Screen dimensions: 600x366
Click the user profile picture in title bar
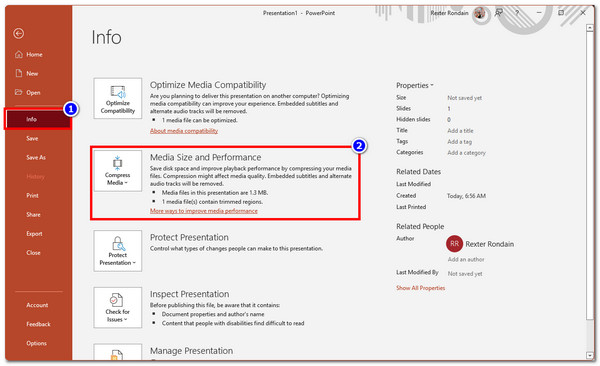tap(479, 13)
